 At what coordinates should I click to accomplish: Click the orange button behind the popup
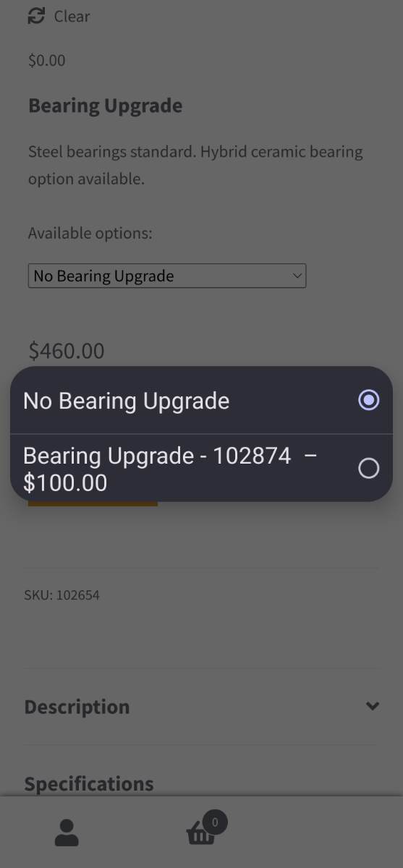[93, 503]
